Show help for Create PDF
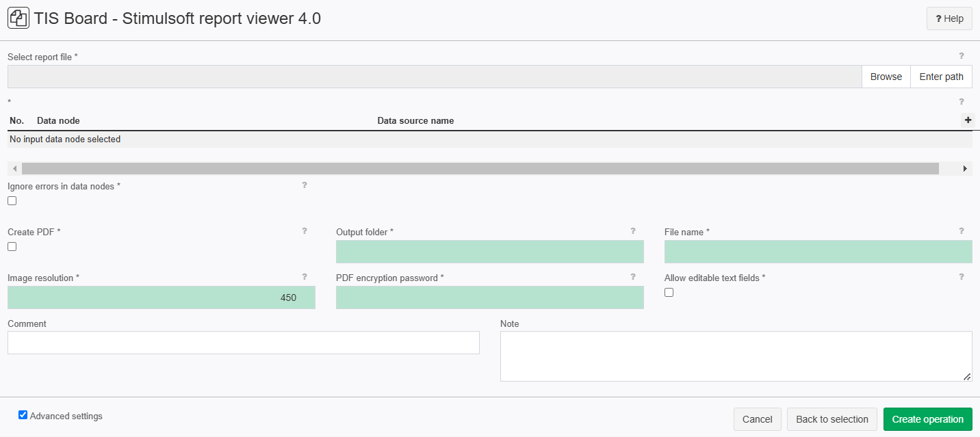 click(305, 231)
